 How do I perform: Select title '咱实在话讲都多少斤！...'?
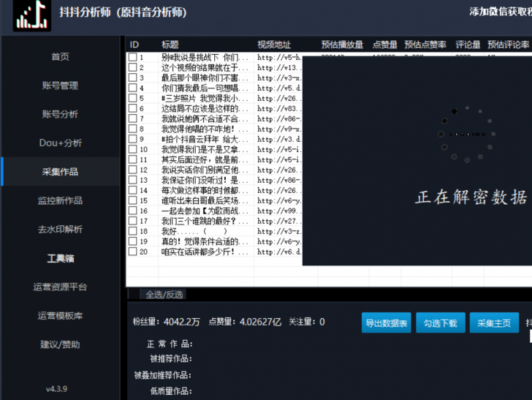coord(205,252)
